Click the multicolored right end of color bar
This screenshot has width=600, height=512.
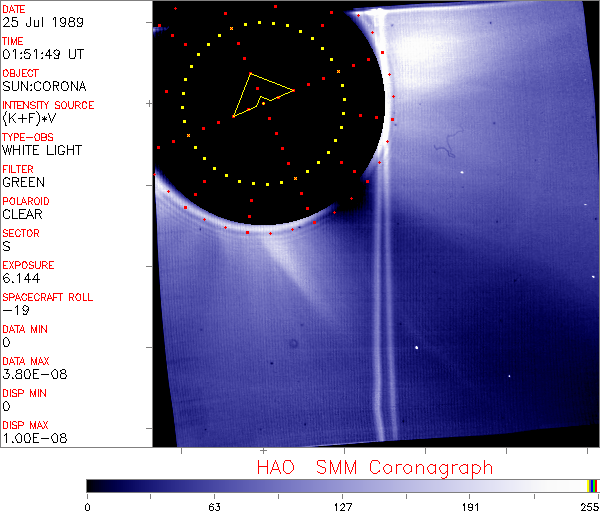pos(593,485)
